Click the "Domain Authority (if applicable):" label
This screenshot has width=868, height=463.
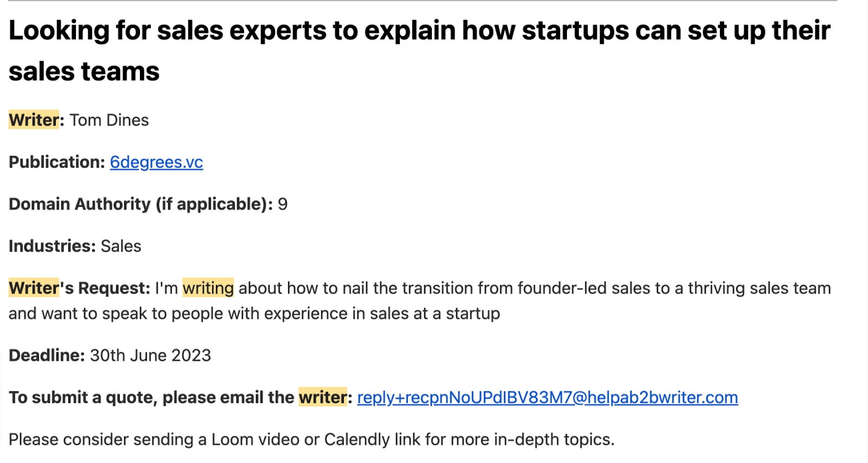coord(141,204)
